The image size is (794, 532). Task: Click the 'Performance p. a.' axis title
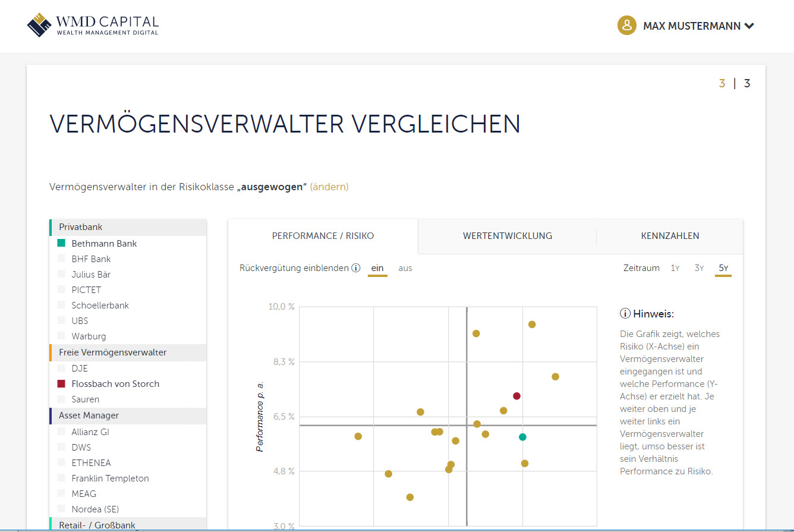[260, 417]
